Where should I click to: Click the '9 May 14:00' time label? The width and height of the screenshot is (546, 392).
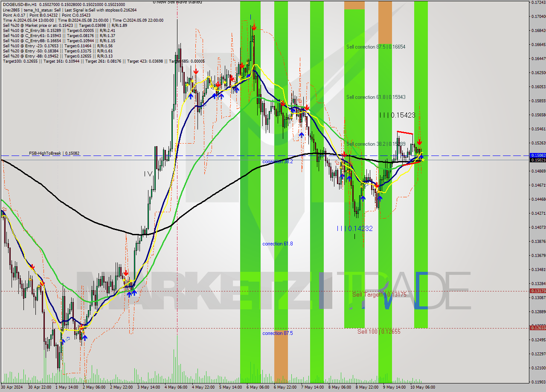click(395, 387)
